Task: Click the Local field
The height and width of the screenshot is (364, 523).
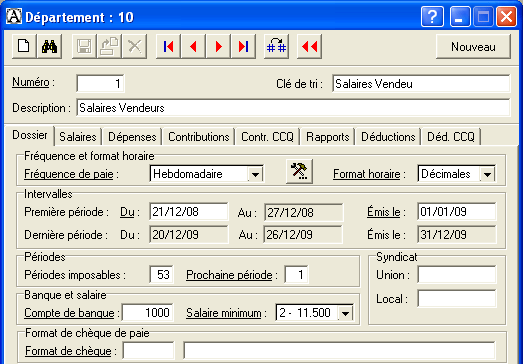Action: tap(457, 299)
